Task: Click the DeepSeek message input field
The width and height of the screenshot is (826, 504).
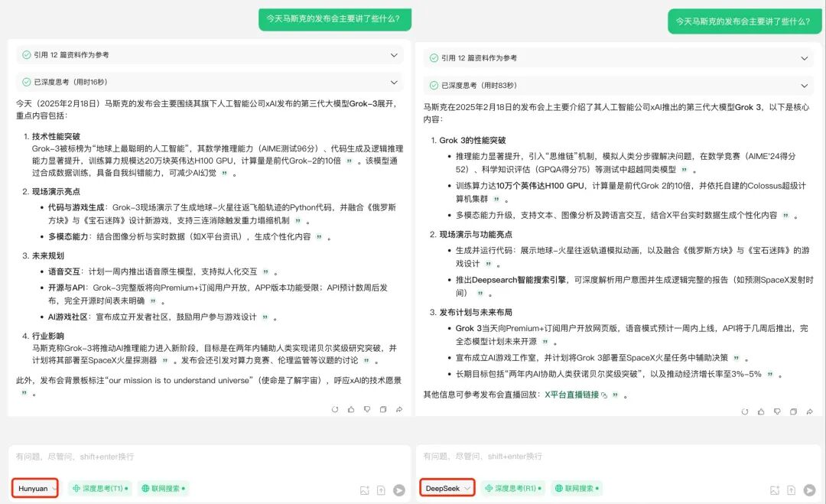Action: coord(618,457)
